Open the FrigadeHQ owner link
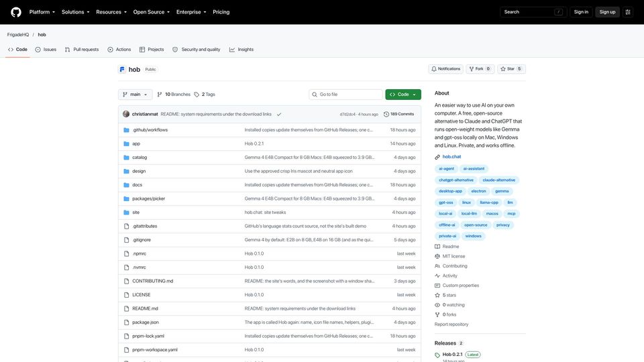Screen dimensions: 644x362 [x=18, y=35]
